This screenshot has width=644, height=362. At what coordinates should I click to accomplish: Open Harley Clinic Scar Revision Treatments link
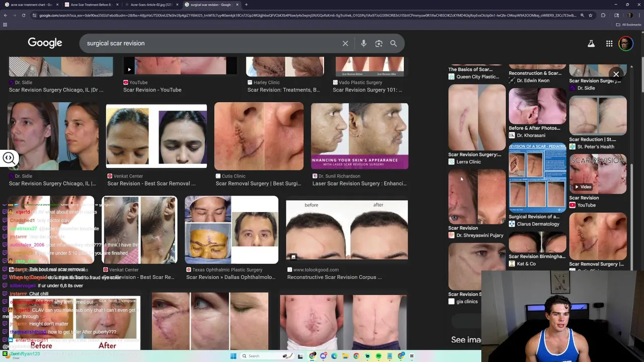pos(283,90)
